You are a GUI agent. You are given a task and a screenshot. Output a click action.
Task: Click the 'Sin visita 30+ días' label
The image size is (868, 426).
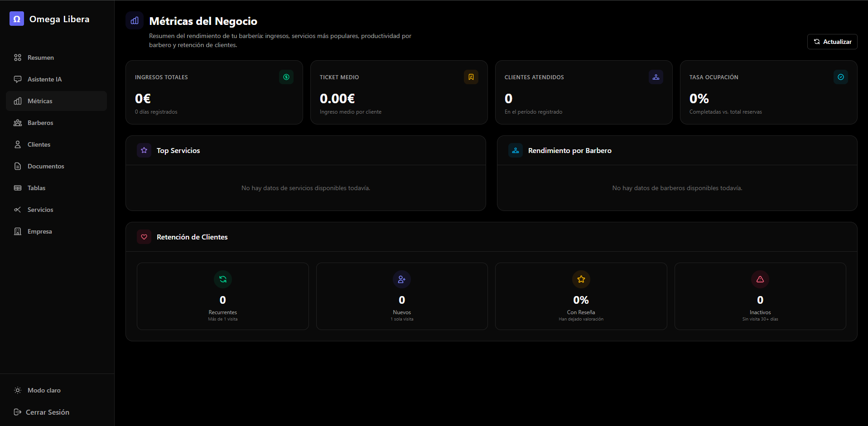760,319
